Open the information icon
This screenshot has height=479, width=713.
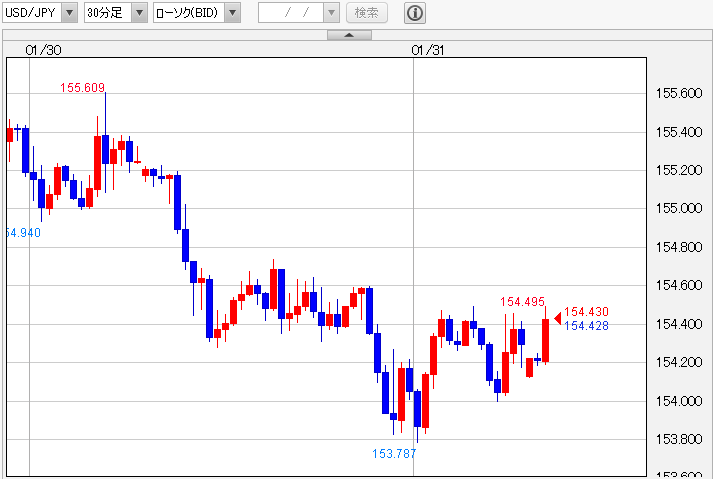(415, 13)
